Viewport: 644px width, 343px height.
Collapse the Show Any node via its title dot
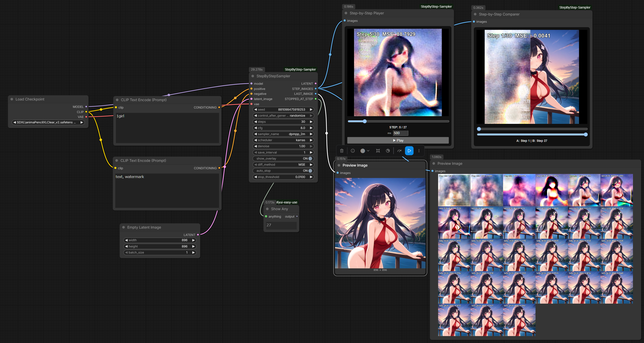pos(267,209)
